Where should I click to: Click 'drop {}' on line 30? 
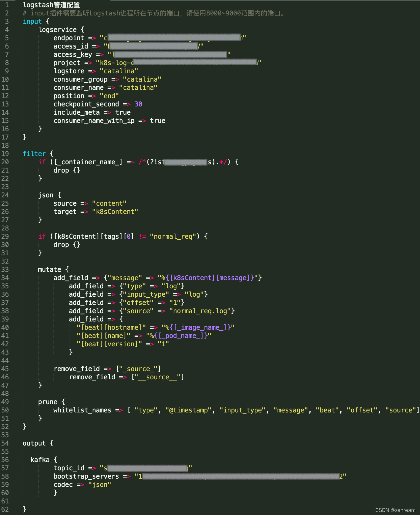[x=67, y=245]
